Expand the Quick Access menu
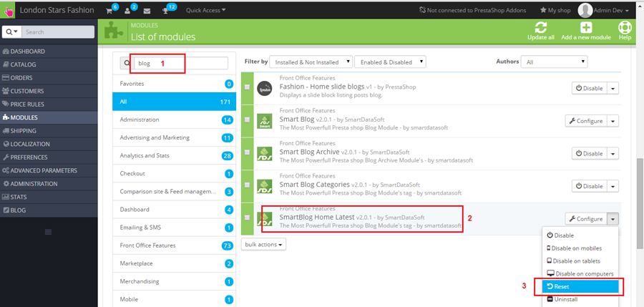 pyautogui.click(x=206, y=10)
